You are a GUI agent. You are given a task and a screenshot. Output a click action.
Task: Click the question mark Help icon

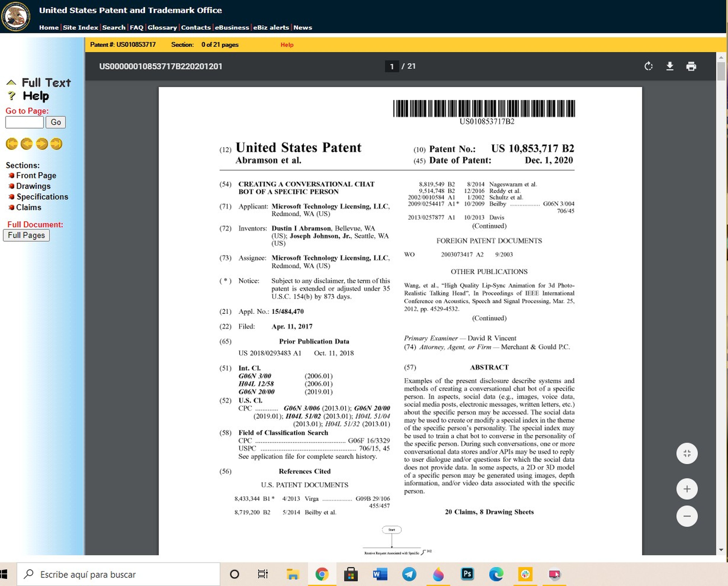[12, 96]
